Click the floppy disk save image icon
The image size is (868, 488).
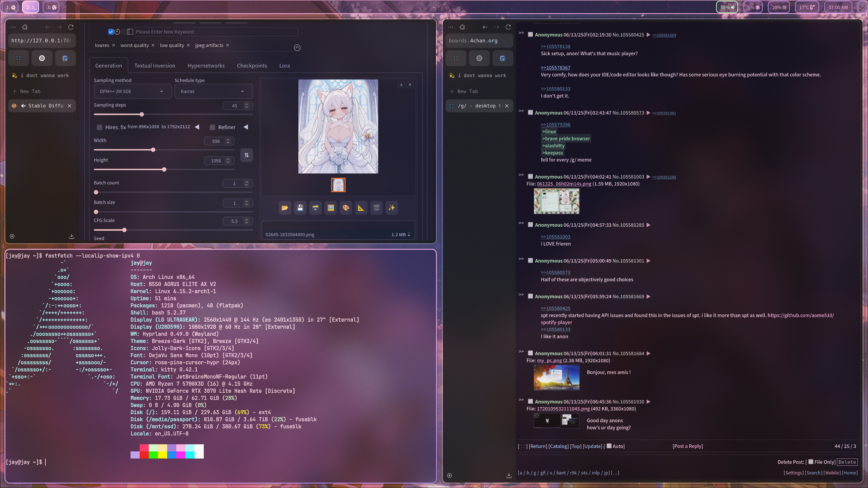click(x=300, y=208)
